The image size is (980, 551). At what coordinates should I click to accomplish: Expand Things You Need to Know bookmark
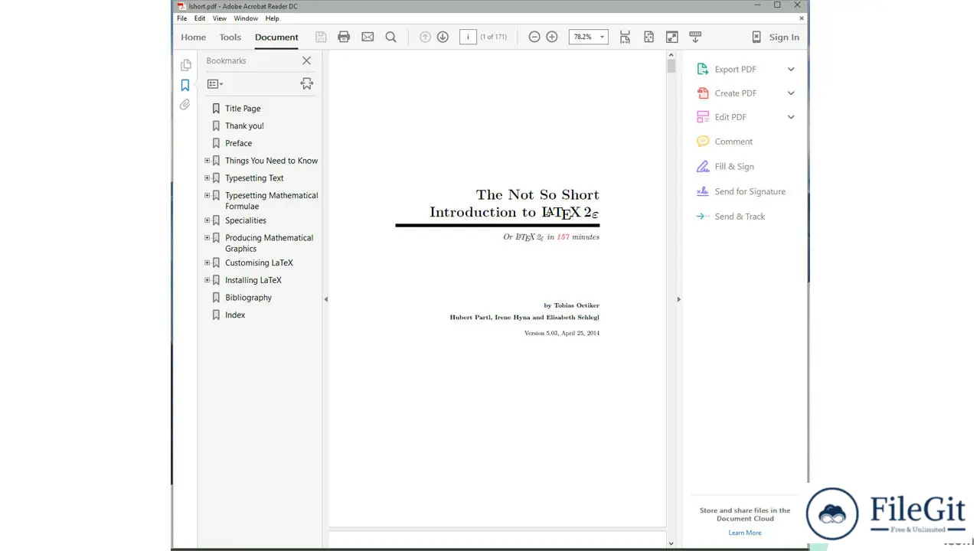(207, 161)
